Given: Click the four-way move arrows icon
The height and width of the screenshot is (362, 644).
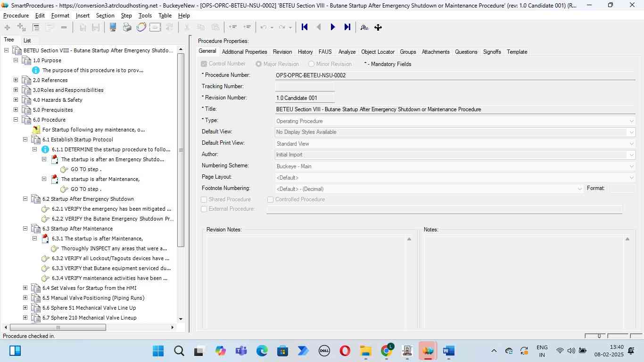Looking at the screenshot, I should point(378,27).
